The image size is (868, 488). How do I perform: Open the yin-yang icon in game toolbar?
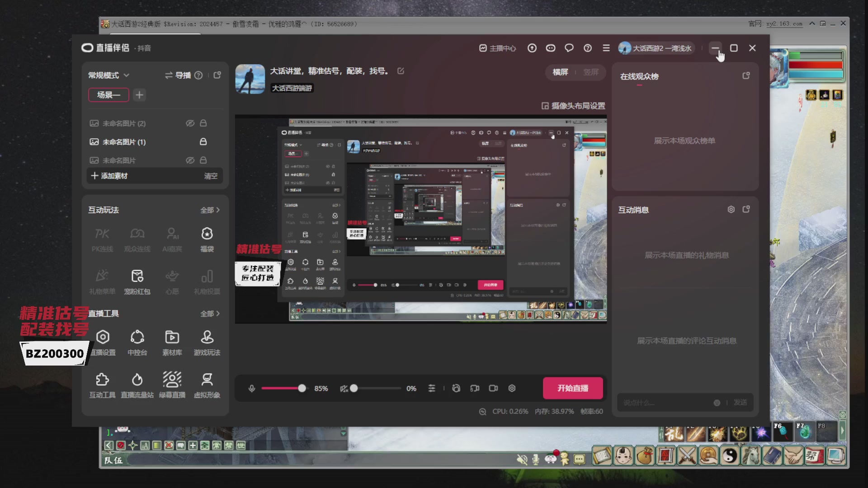(x=730, y=455)
